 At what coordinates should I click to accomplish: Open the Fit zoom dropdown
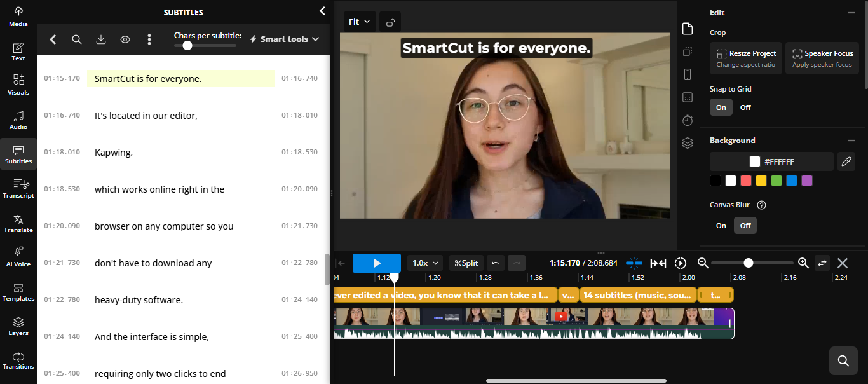click(x=360, y=22)
